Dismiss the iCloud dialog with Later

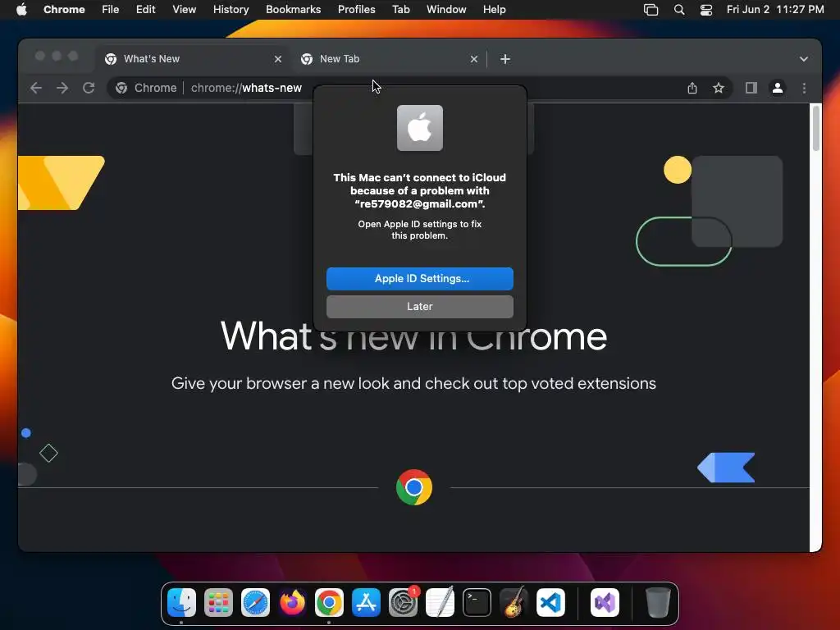click(419, 307)
